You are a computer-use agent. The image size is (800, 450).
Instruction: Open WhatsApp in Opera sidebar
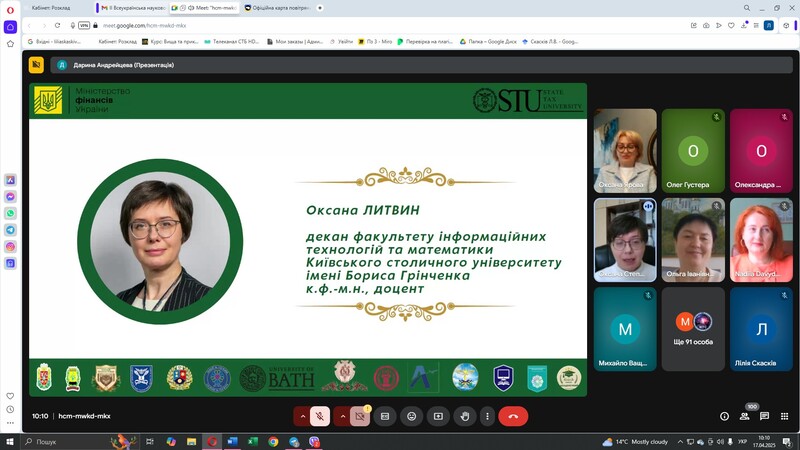tap(10, 213)
